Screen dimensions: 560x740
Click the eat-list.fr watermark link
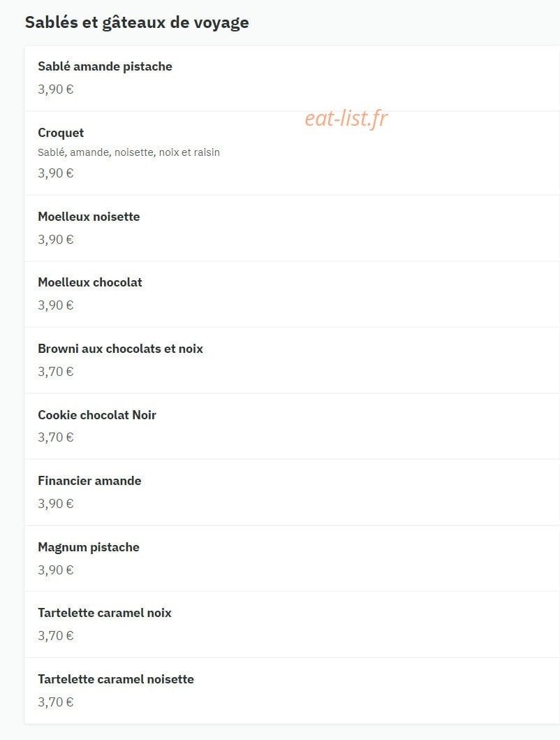tap(346, 119)
